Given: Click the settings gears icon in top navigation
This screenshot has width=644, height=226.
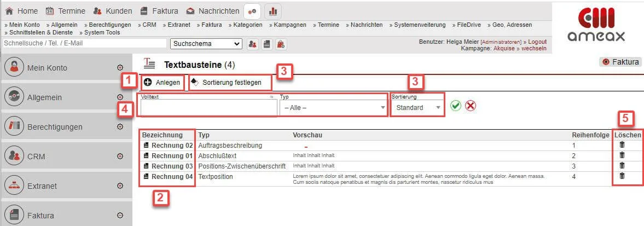Looking at the screenshot, I should click(252, 11).
